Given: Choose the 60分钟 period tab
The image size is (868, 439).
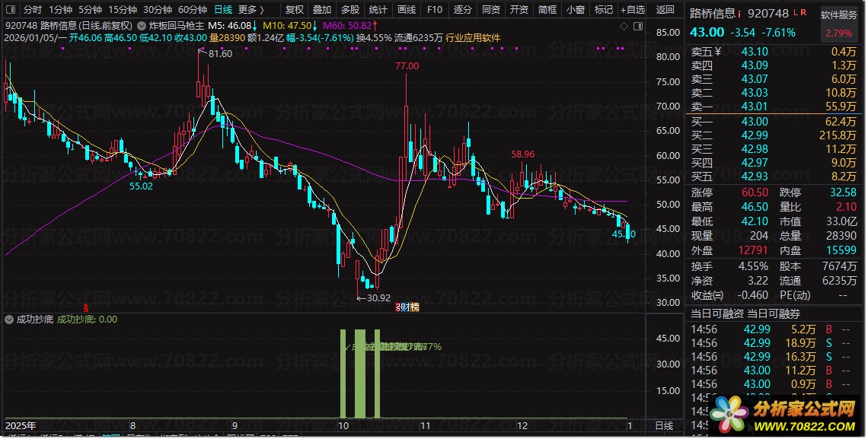Looking at the screenshot, I should coord(193,9).
